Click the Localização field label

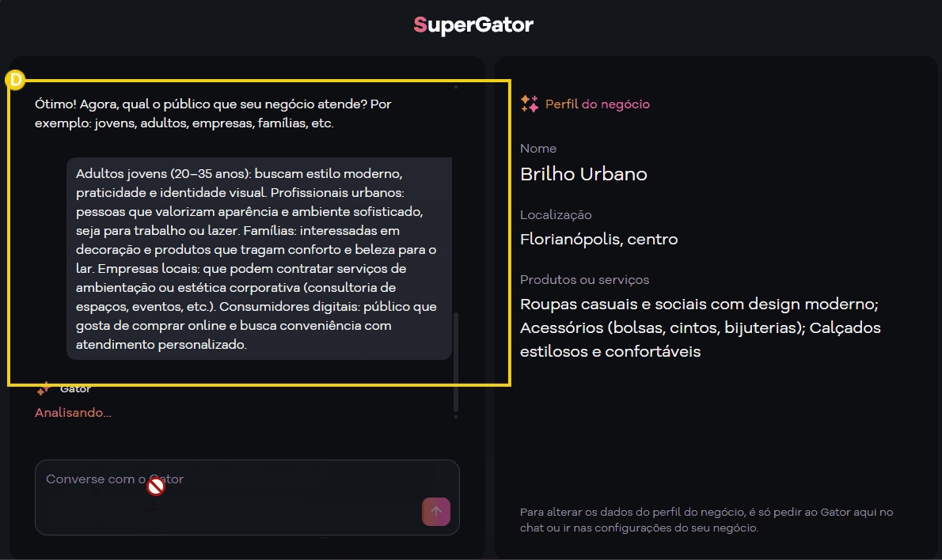click(x=556, y=215)
